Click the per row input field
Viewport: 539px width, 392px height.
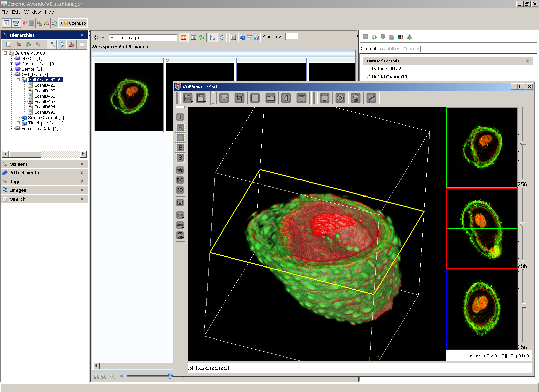pos(292,37)
